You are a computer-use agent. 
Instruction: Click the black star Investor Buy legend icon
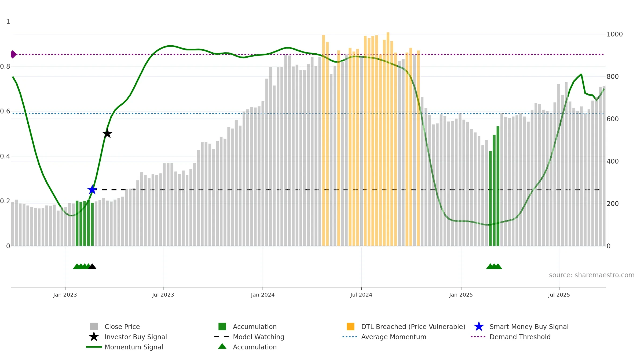click(94, 337)
